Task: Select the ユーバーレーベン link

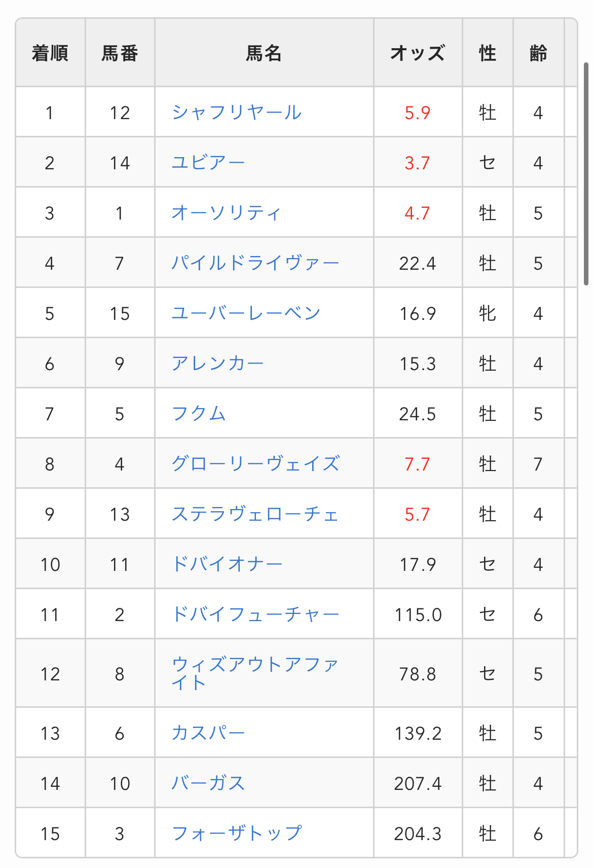Action: pyautogui.click(x=246, y=313)
